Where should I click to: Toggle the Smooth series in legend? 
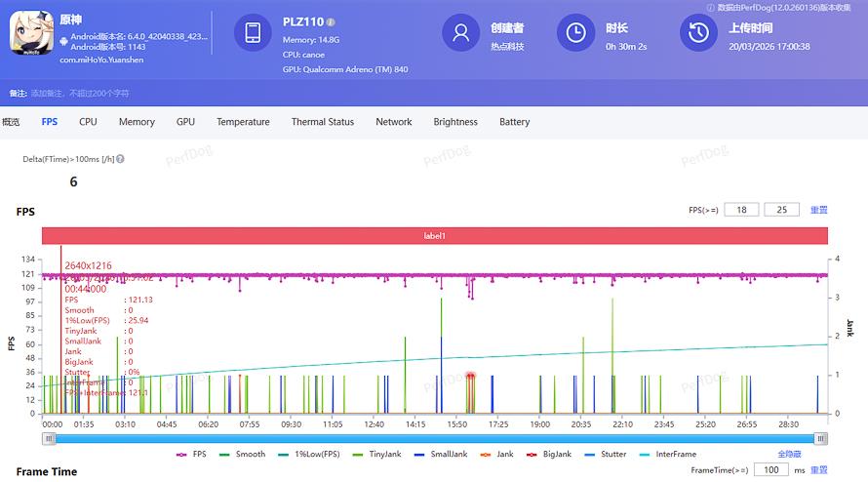[x=244, y=455]
